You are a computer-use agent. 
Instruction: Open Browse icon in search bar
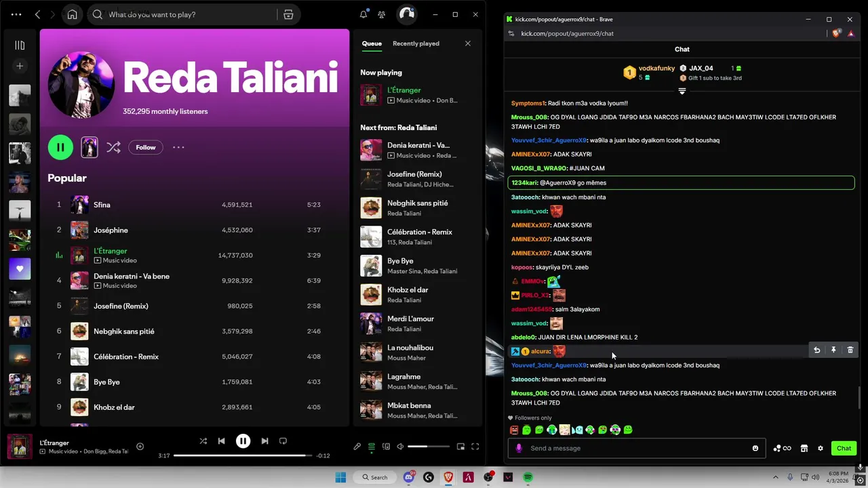288,14
